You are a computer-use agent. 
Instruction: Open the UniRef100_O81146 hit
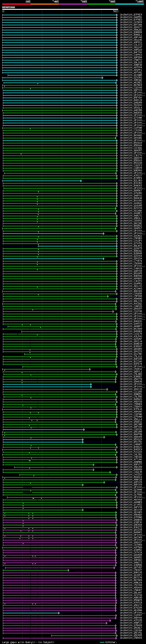(131, 40)
